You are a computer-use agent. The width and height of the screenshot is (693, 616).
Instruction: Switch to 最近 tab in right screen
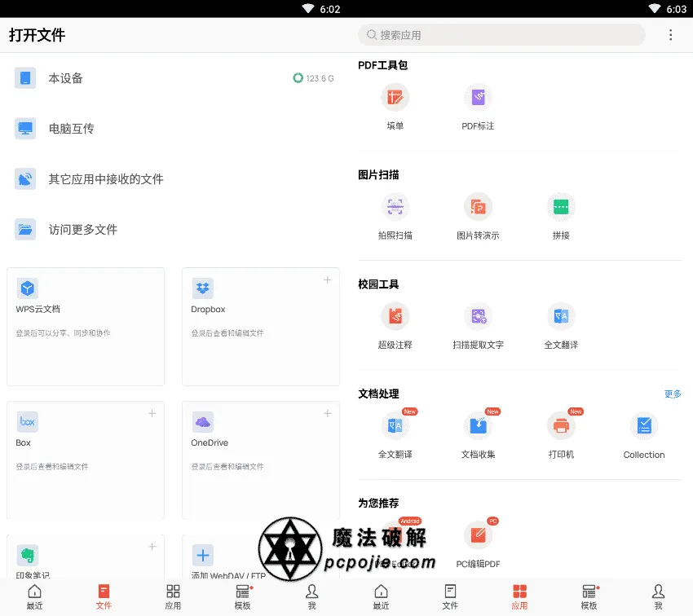(381, 597)
